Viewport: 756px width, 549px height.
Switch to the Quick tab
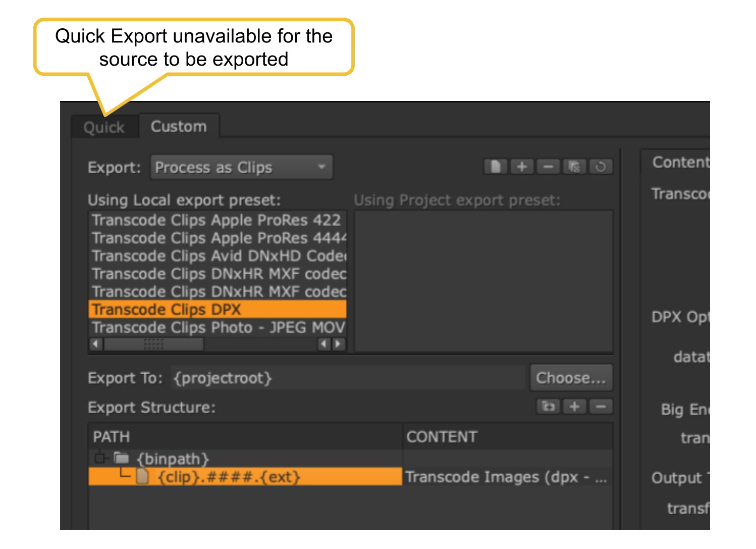click(104, 127)
